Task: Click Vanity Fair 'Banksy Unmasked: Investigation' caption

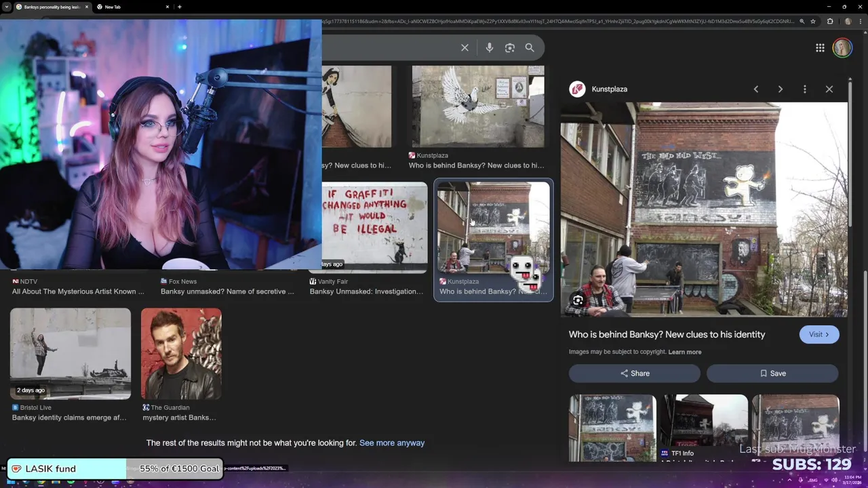Action: pos(366,291)
